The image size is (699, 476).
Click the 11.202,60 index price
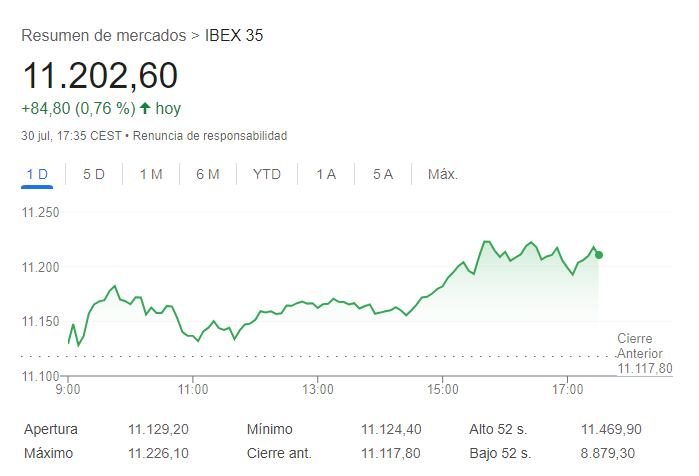coord(100,75)
